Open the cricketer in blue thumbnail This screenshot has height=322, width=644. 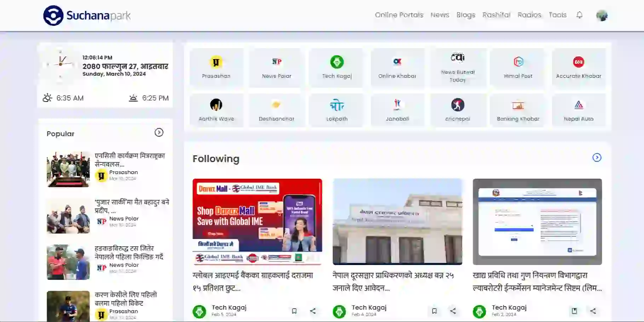pyautogui.click(x=68, y=306)
